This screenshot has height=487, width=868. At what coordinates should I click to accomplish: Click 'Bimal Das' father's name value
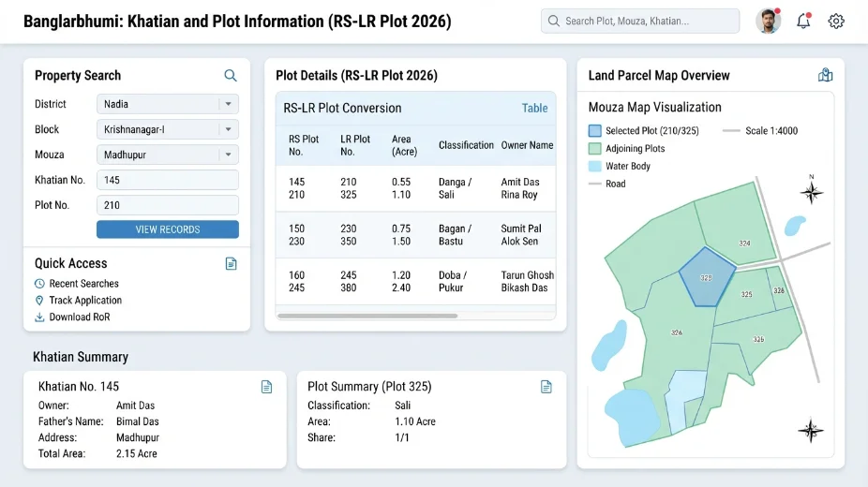click(137, 421)
